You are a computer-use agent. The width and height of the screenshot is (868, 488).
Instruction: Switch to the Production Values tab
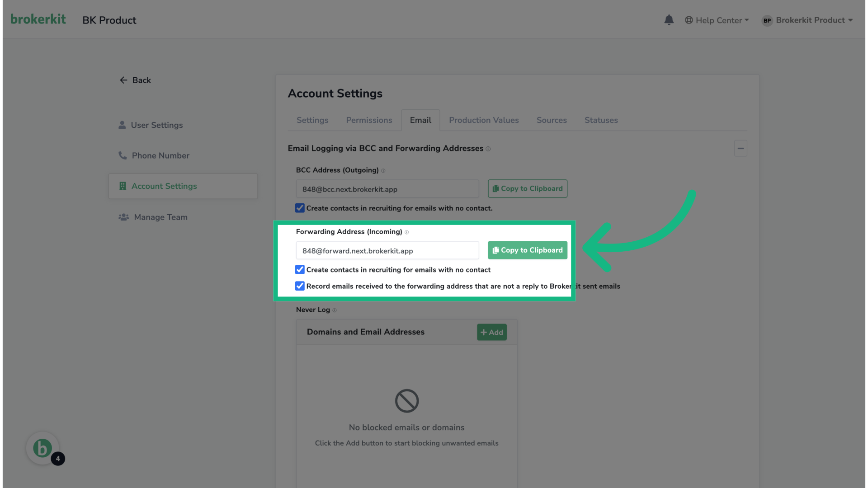click(484, 120)
